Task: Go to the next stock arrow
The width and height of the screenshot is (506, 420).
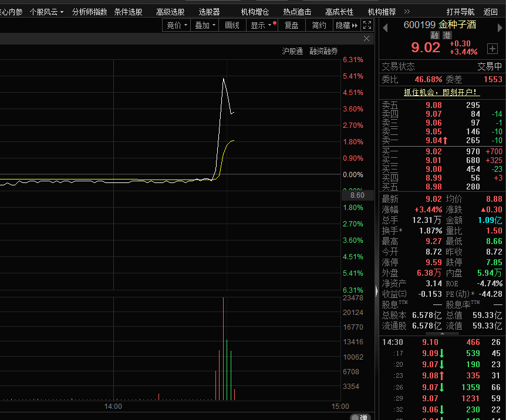Action: point(501,27)
